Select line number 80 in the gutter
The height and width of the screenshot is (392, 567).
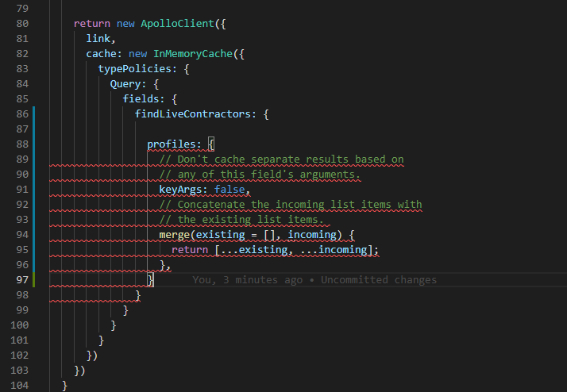pos(22,24)
